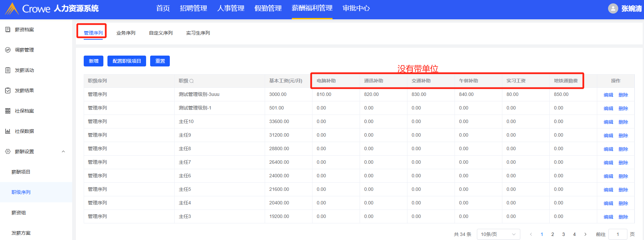Click the search icon beside 职级 header
This screenshot has width=644, height=240.
[192, 81]
